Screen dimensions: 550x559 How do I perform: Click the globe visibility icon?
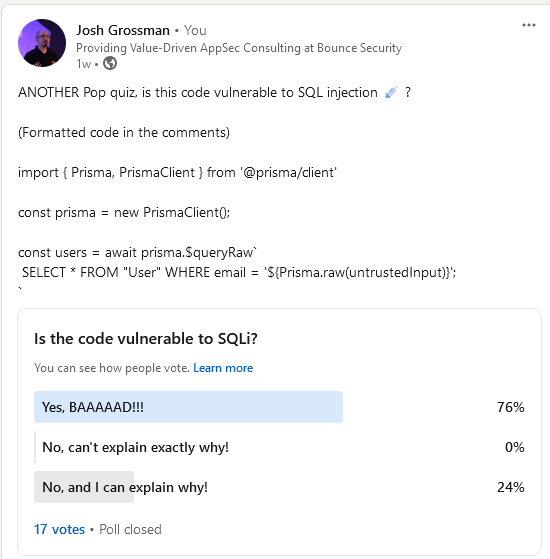tap(110, 63)
